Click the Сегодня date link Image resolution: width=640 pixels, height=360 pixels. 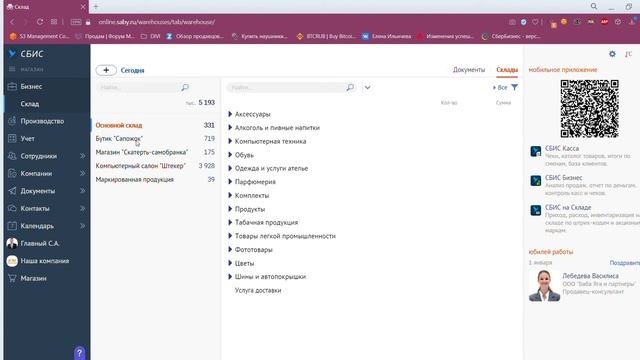tap(132, 70)
